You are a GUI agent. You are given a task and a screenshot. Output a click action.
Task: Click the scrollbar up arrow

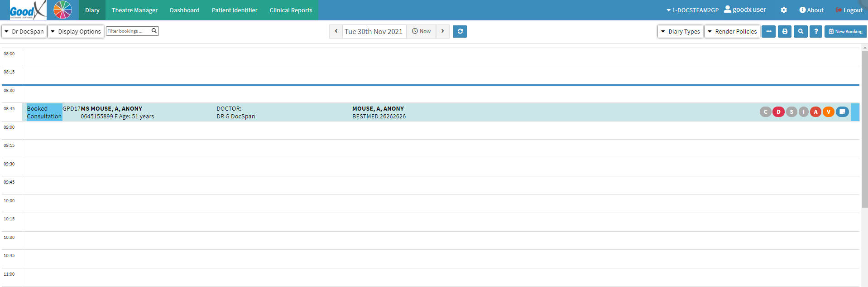[864, 47]
